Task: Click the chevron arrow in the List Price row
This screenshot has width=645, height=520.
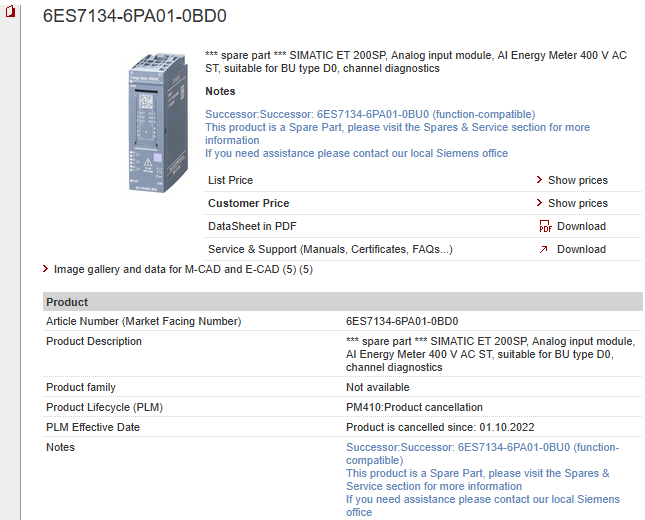Action: [540, 181]
